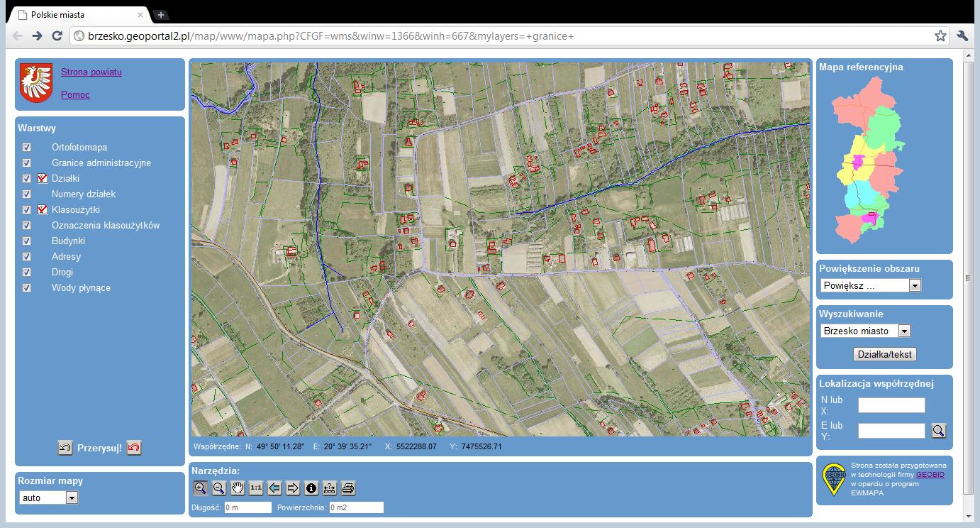
Task: Toggle Granice administracyjne layer checkbox
Action: click(x=27, y=163)
